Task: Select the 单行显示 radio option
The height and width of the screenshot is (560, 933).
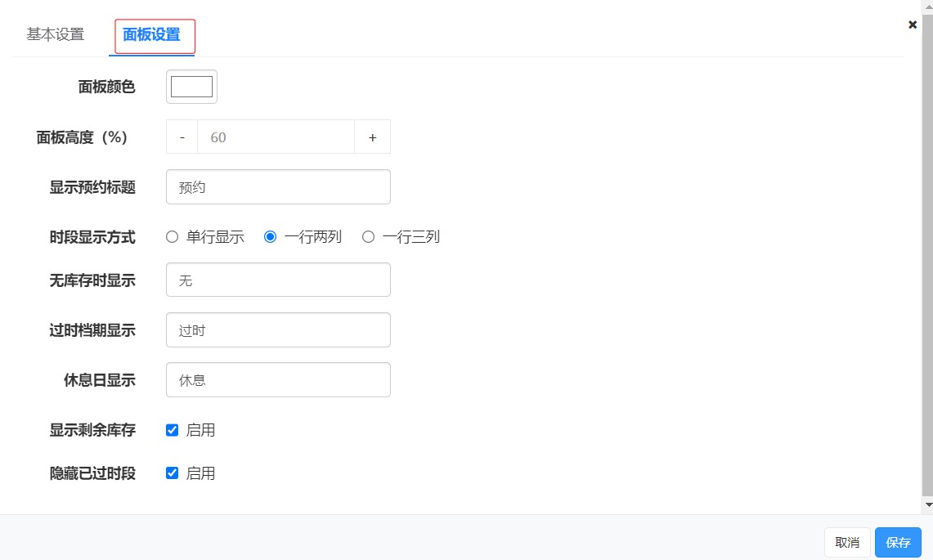Action: click(x=172, y=237)
